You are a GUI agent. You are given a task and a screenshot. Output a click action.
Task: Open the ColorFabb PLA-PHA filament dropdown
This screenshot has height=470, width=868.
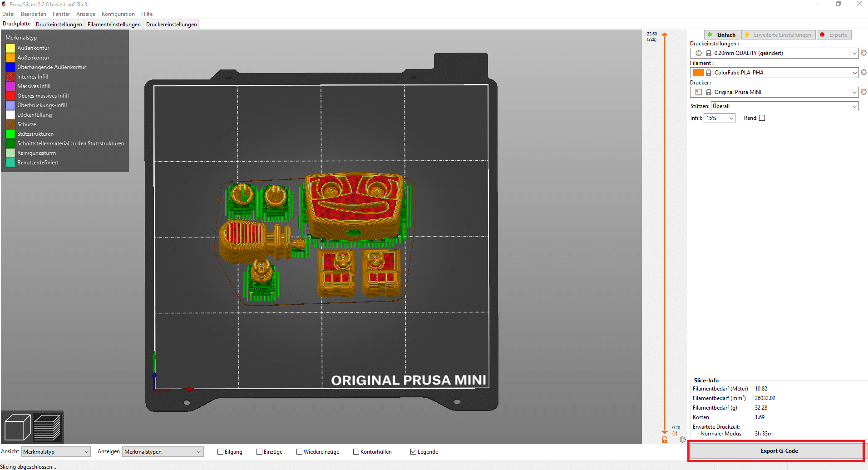pos(774,73)
